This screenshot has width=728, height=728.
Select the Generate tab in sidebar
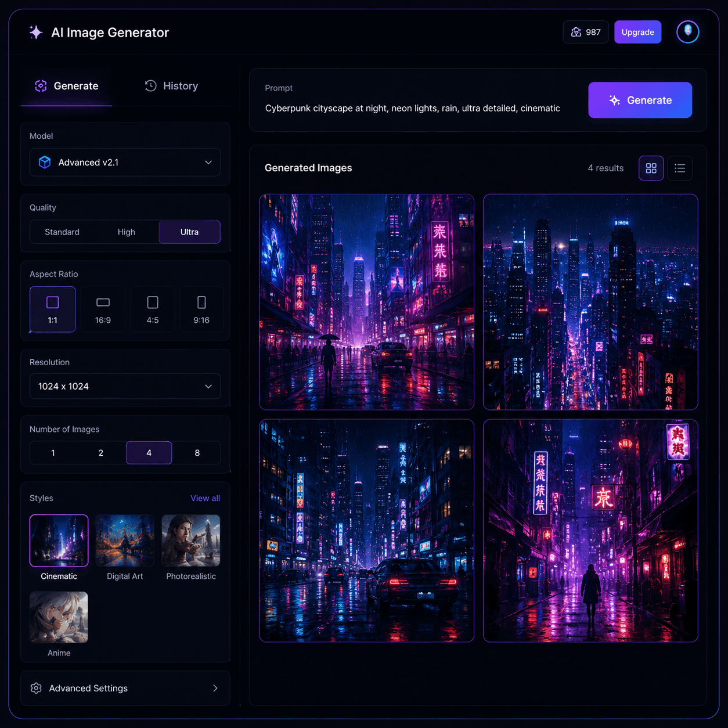[x=66, y=86]
